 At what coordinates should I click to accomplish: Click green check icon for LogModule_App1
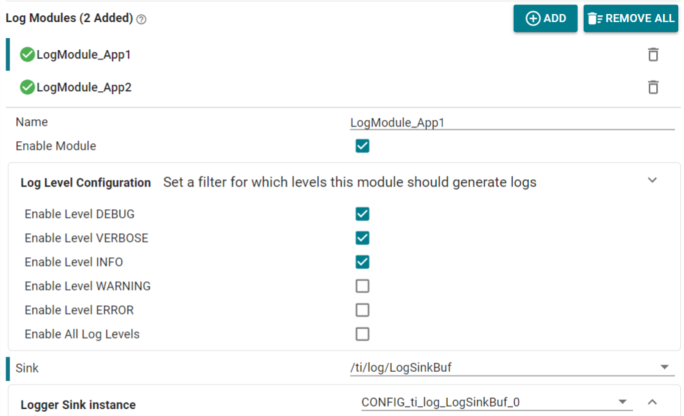tap(27, 55)
